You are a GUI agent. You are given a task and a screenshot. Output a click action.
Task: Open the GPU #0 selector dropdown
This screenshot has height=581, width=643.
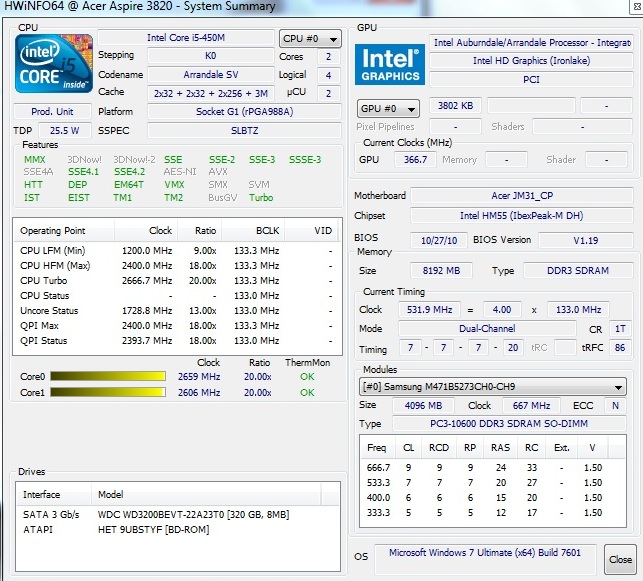click(388, 107)
